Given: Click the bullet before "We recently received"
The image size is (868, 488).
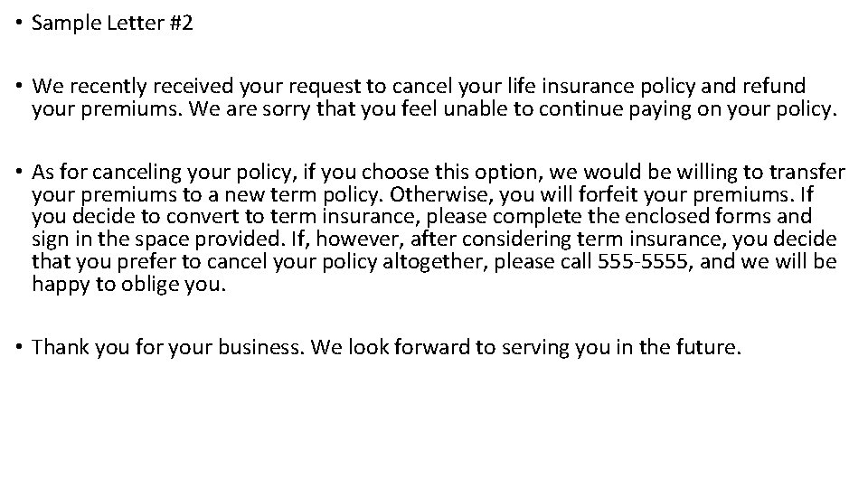Looking at the screenshot, I should [19, 87].
